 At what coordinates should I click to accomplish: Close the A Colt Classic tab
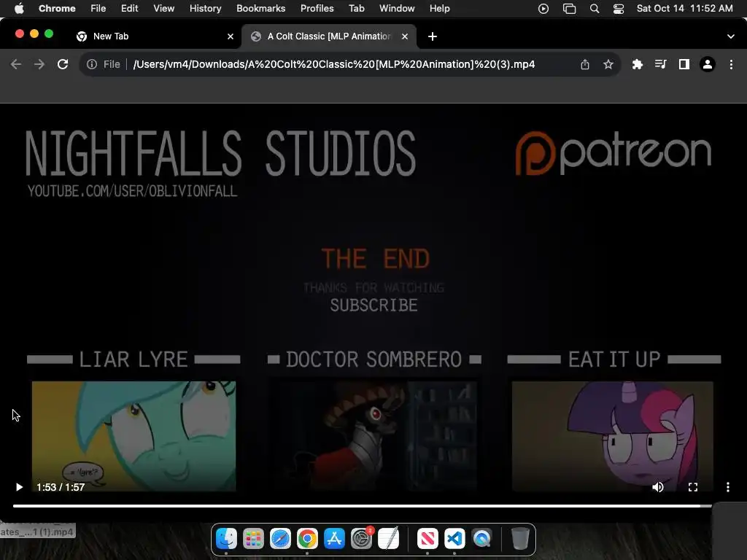(405, 36)
